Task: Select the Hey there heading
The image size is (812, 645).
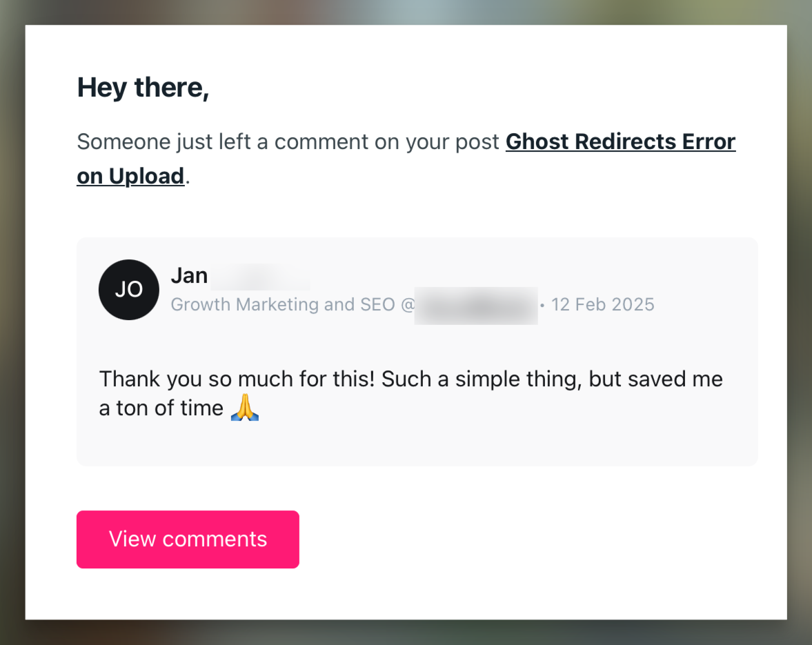Action: [x=142, y=87]
